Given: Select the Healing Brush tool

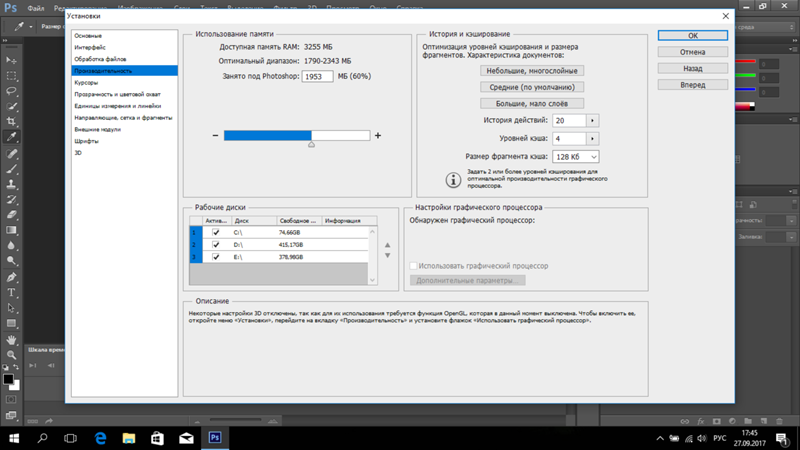Looking at the screenshot, I should click(x=11, y=154).
